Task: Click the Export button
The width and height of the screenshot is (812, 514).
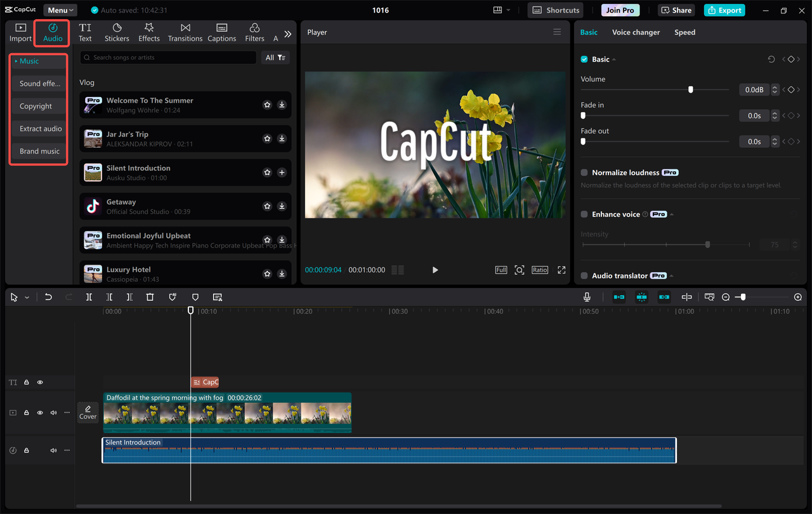Action: [724, 10]
